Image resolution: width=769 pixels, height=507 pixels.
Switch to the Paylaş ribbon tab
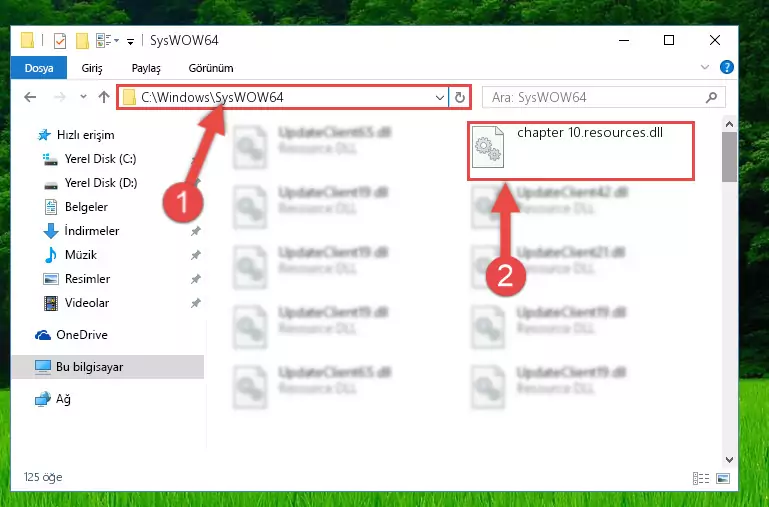click(146, 68)
